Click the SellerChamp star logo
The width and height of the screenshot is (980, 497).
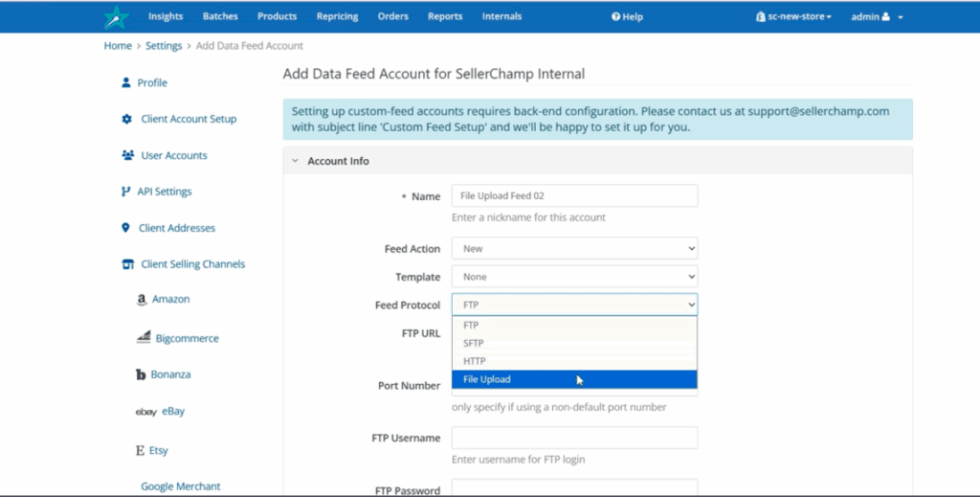[116, 17]
